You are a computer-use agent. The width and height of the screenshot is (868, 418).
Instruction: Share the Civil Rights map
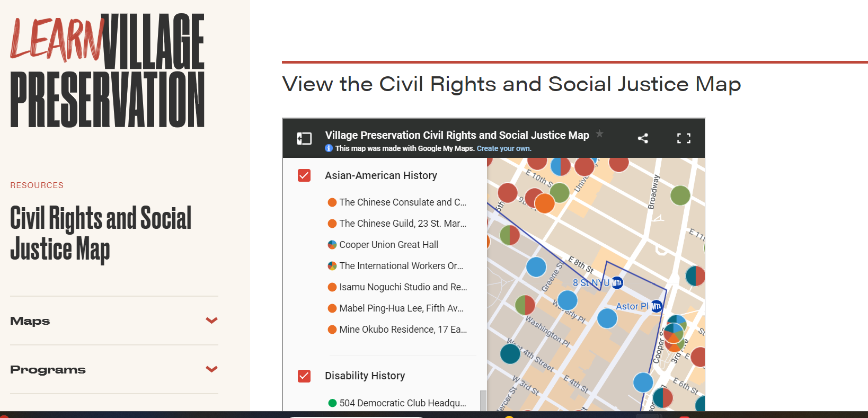[x=643, y=138]
